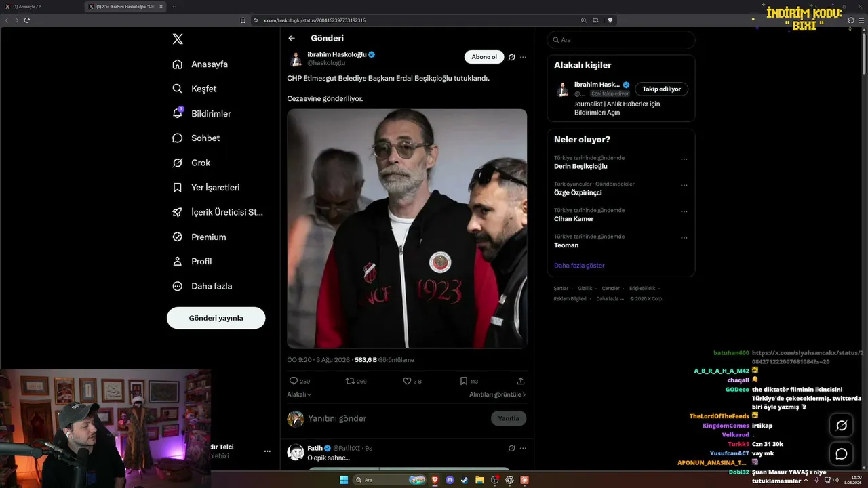This screenshot has height=488, width=868.
Task: Open Discord from the taskbar
Action: (x=450, y=480)
